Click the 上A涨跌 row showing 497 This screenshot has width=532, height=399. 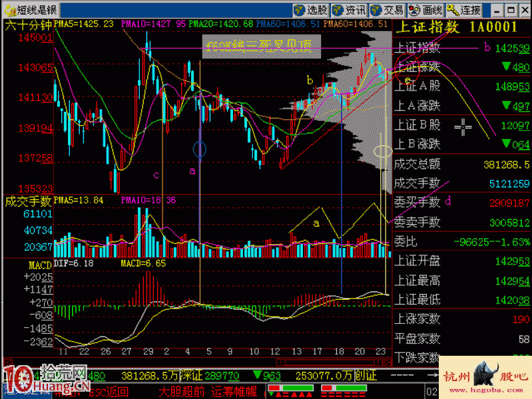coord(461,106)
